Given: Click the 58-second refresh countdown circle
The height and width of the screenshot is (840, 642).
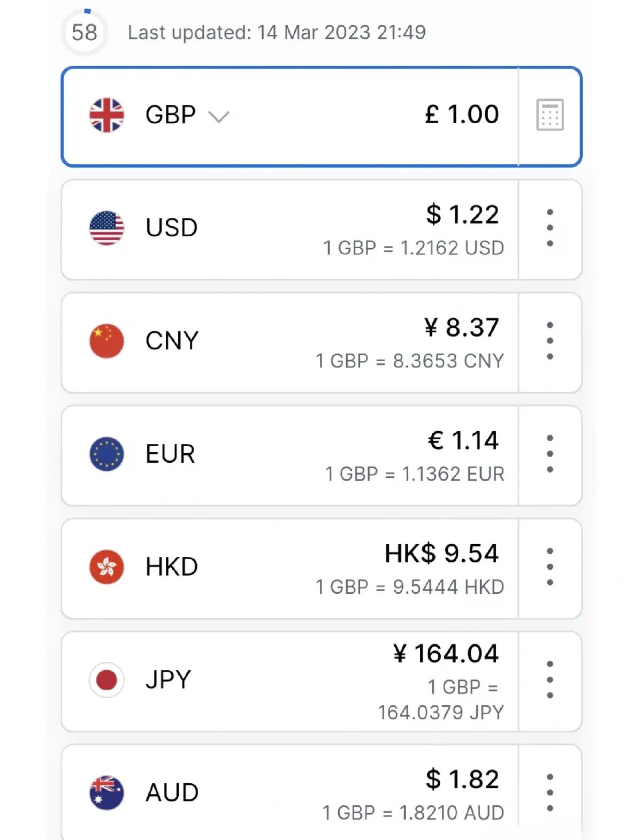Looking at the screenshot, I should pyautogui.click(x=85, y=32).
